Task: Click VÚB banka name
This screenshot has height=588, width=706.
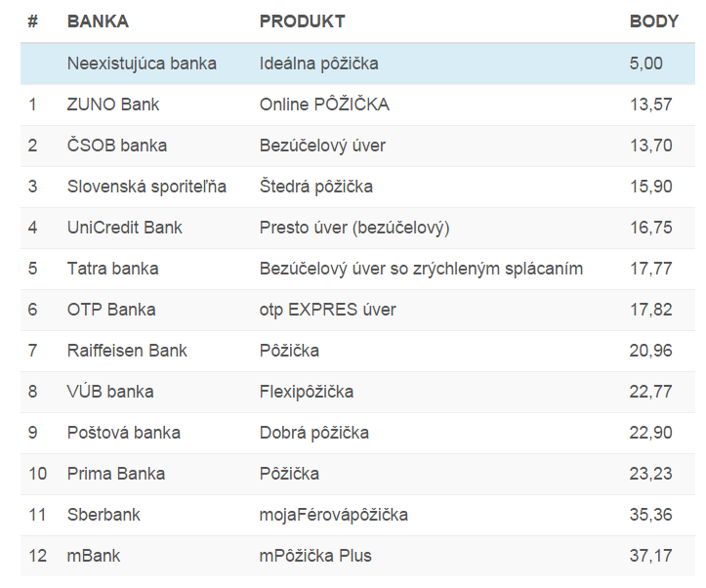Action: [109, 392]
